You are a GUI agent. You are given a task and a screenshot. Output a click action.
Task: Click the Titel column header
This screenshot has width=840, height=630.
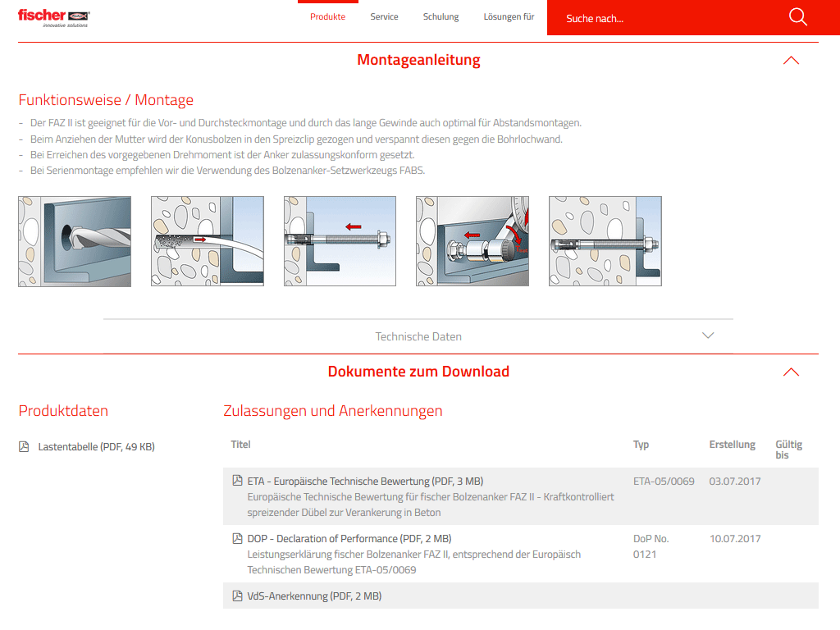click(x=240, y=444)
